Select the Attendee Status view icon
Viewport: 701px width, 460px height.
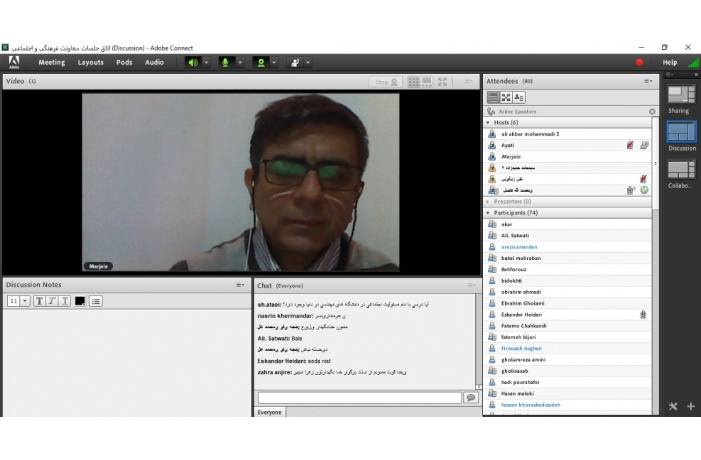519,97
